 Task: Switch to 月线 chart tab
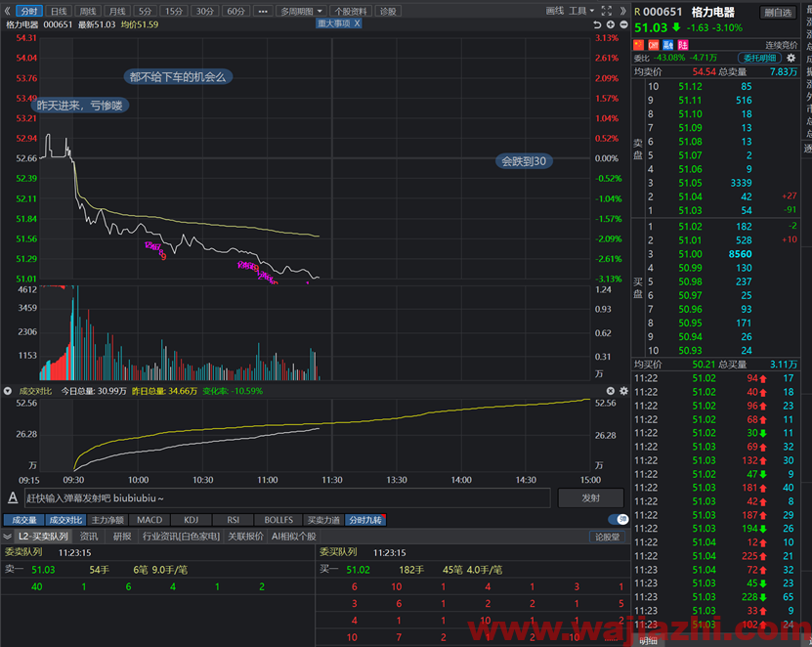tap(117, 11)
